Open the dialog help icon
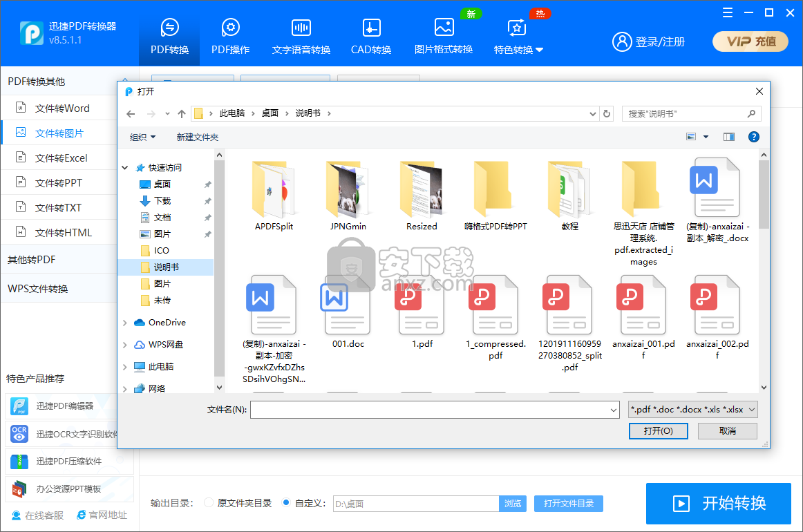Screen dimensions: 803x532 click(x=753, y=137)
